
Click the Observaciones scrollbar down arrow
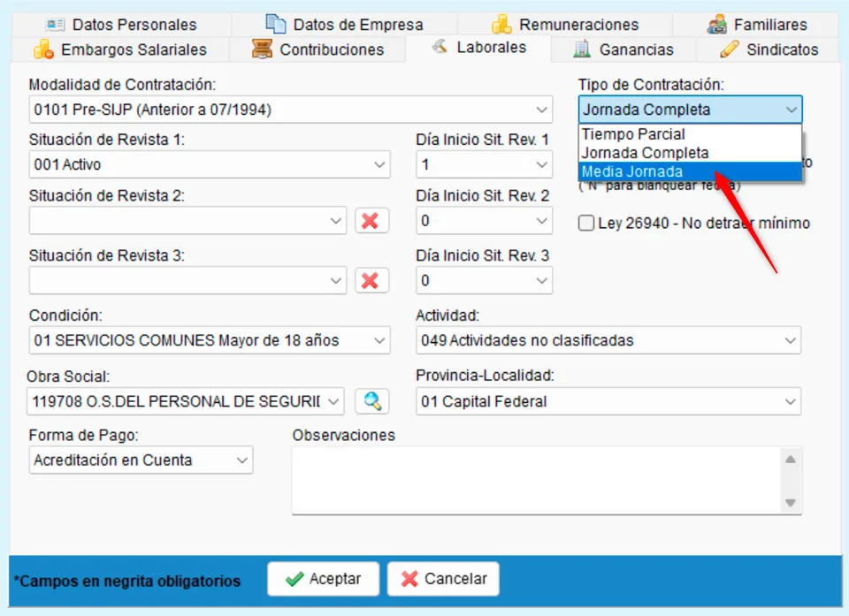[x=791, y=502]
